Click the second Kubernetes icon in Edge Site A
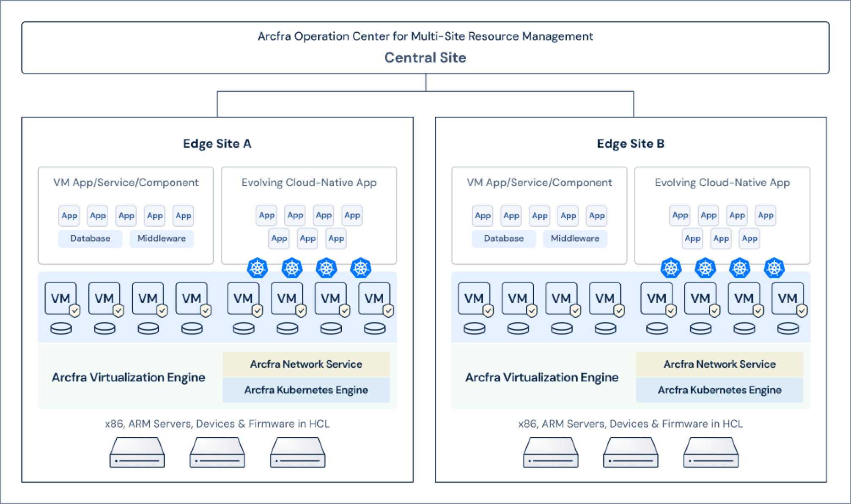 point(292,268)
